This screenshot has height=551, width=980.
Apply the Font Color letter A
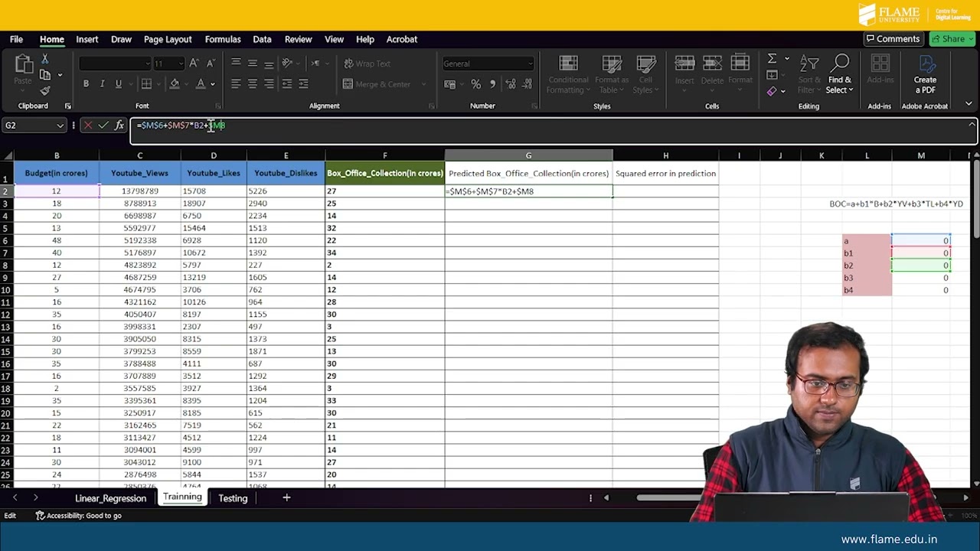201,84
